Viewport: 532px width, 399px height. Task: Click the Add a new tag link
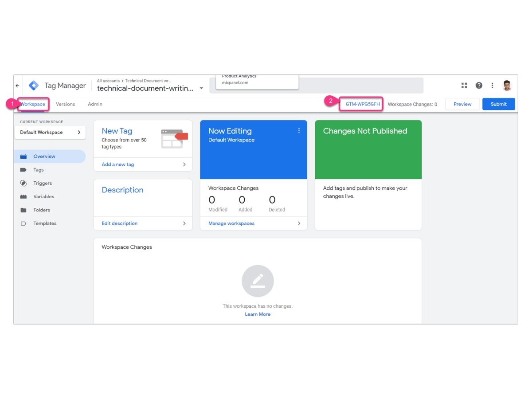(x=118, y=164)
